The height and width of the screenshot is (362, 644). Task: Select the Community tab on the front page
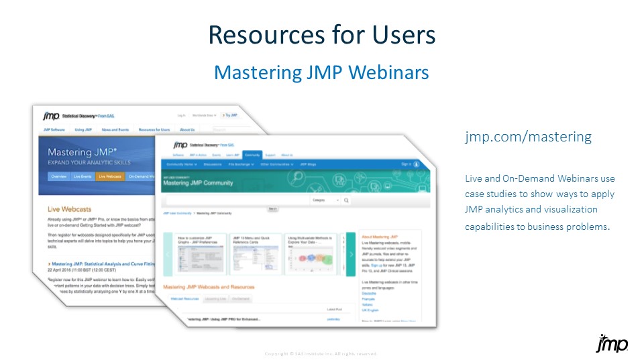click(x=252, y=155)
